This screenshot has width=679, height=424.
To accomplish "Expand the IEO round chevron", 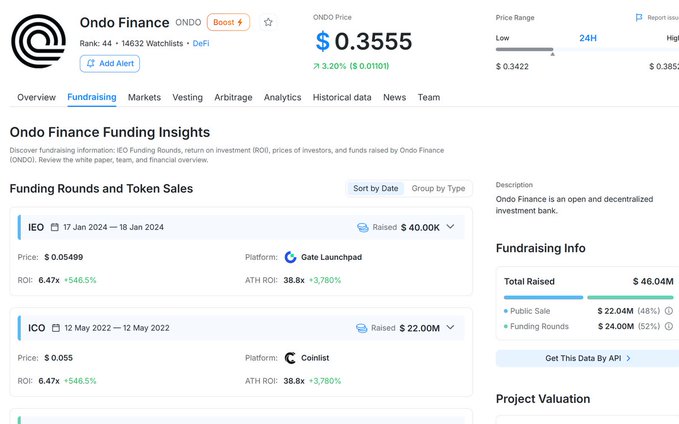I will point(450,227).
